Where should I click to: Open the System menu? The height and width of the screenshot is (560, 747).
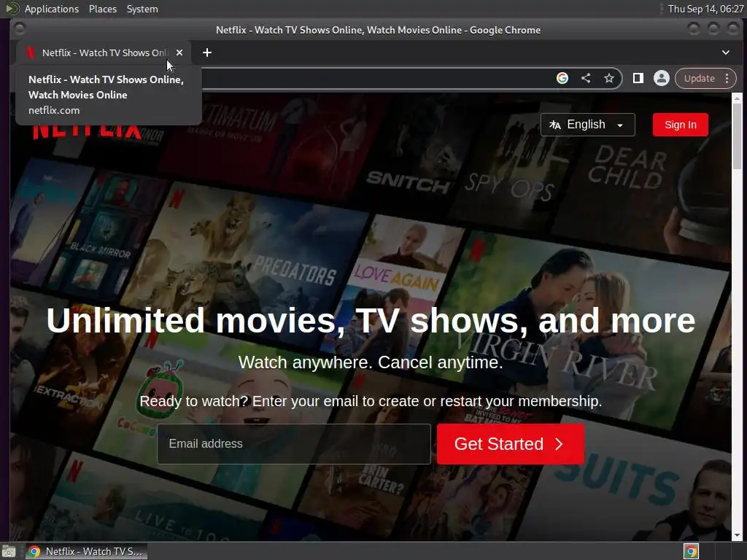point(142,9)
